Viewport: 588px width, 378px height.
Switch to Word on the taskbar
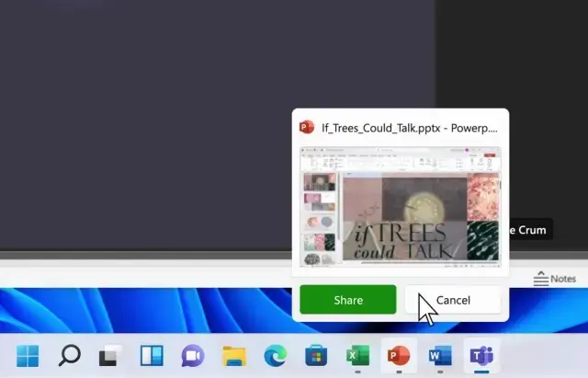tap(440, 356)
